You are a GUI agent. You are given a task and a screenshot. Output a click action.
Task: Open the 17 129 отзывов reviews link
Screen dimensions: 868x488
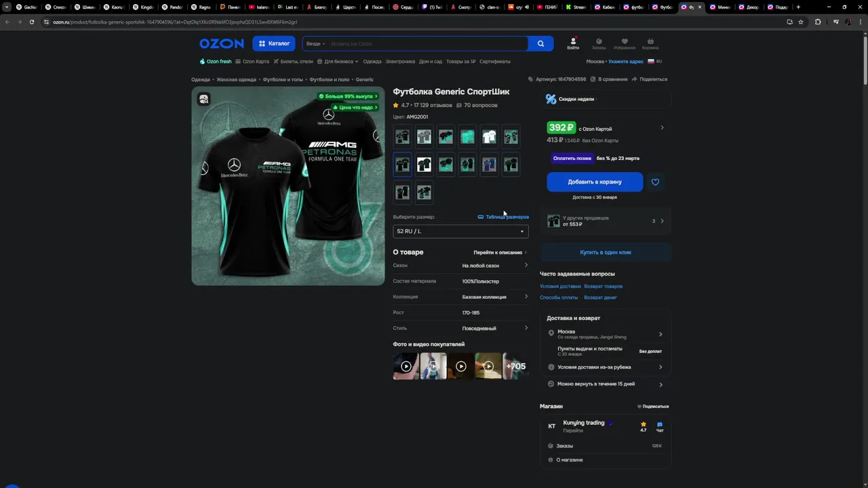432,105
